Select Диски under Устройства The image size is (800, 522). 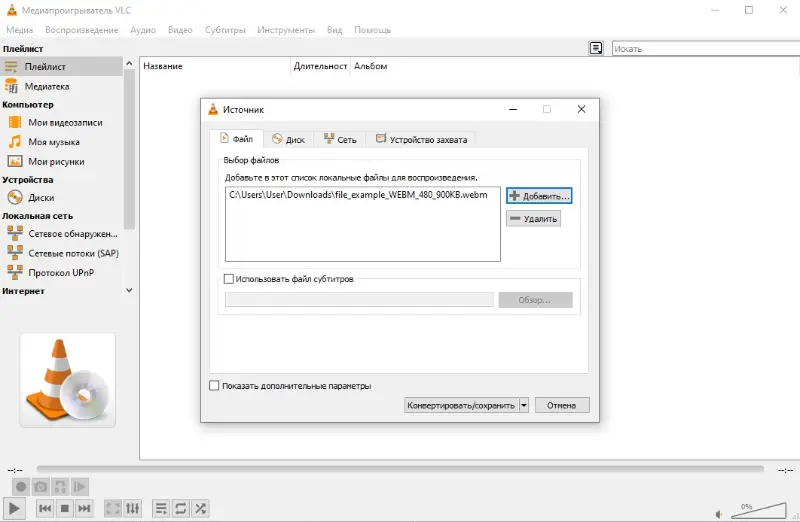61,197
